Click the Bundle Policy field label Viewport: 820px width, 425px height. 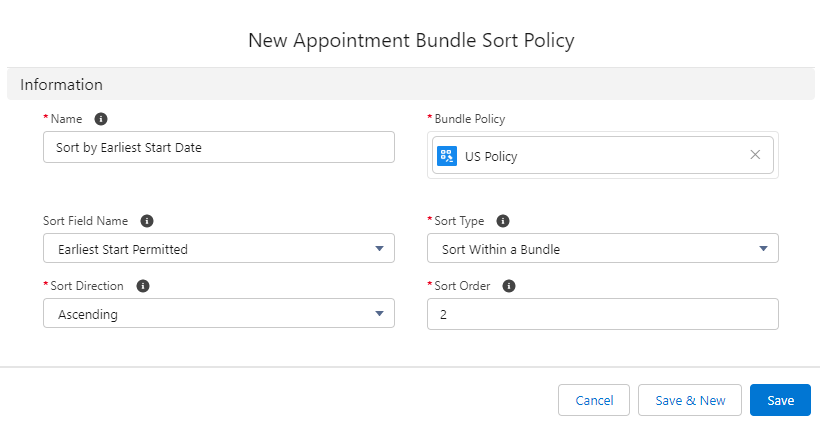(470, 119)
